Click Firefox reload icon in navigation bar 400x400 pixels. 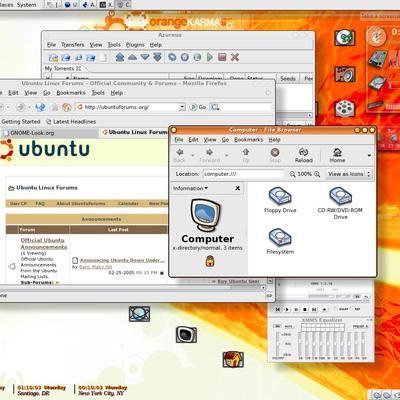[40, 107]
